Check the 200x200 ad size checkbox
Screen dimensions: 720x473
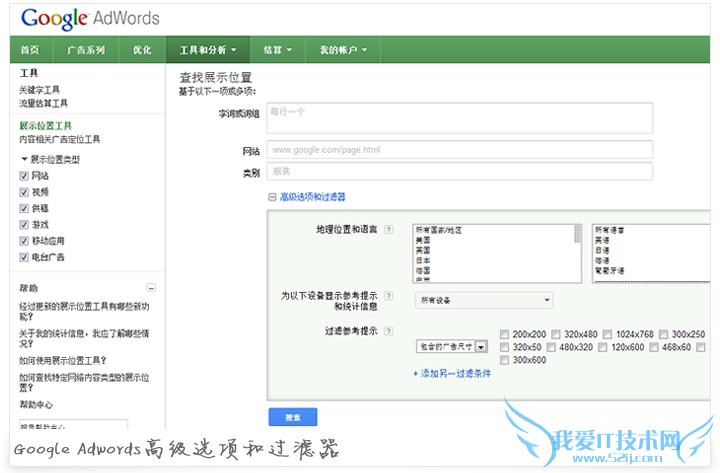coord(504,334)
